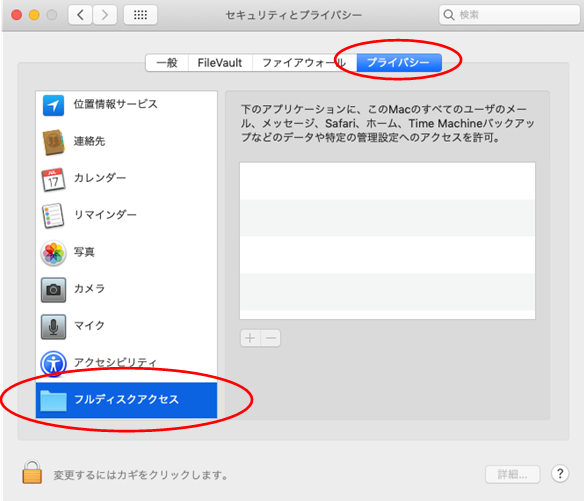
Task: Open the ファイアウォール tab
Action: (x=304, y=63)
